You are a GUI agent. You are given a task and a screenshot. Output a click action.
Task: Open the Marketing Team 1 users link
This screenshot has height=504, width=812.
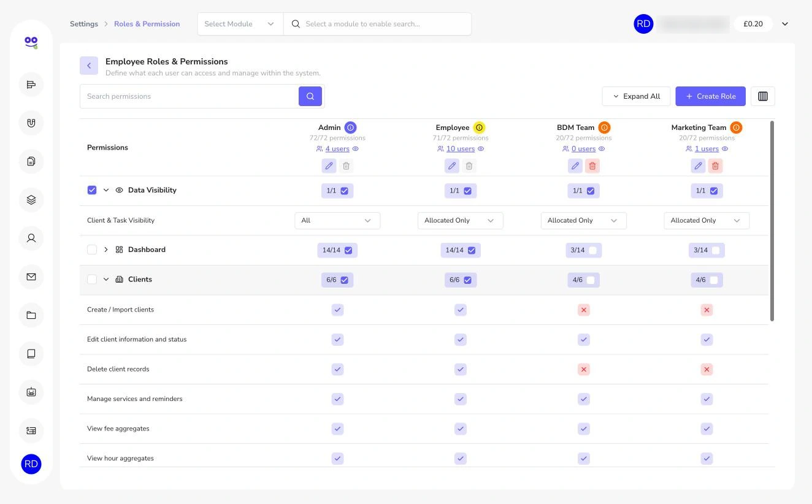coord(707,149)
